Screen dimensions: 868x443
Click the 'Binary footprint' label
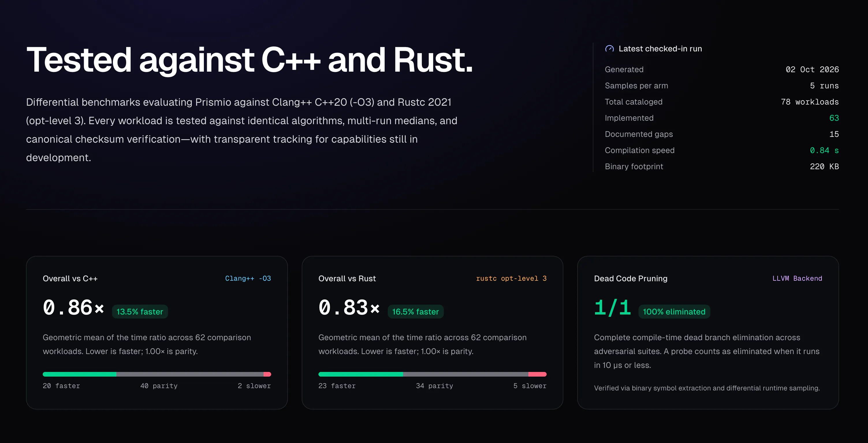tap(634, 166)
